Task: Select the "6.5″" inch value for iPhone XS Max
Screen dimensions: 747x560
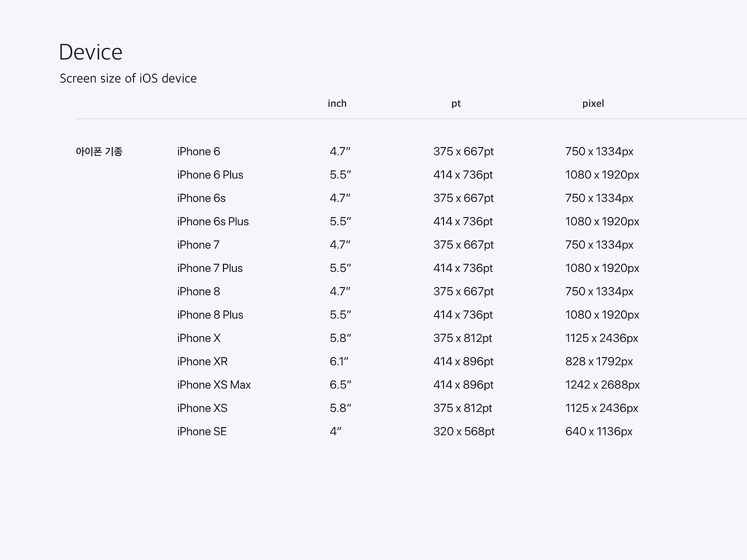Action: coord(340,385)
